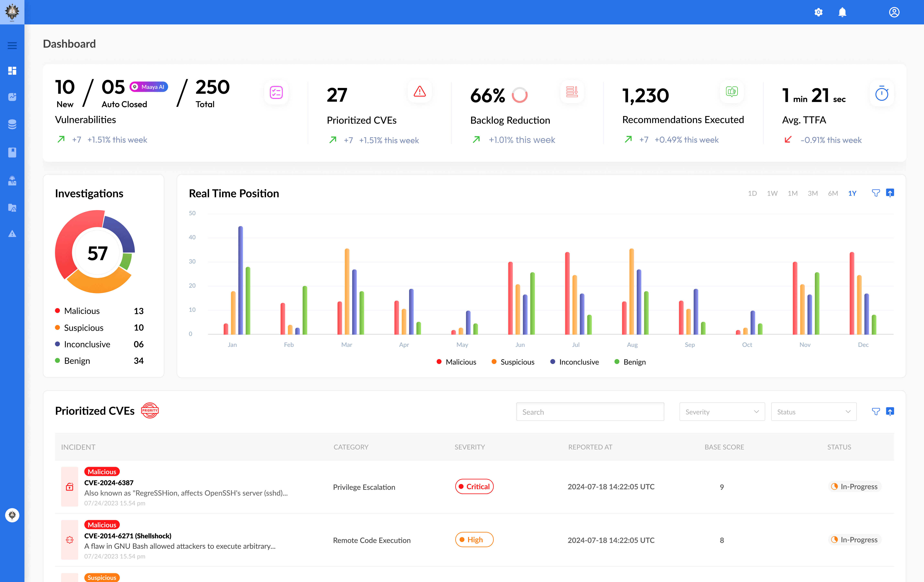Open settings gear in top bar

pyautogui.click(x=818, y=12)
